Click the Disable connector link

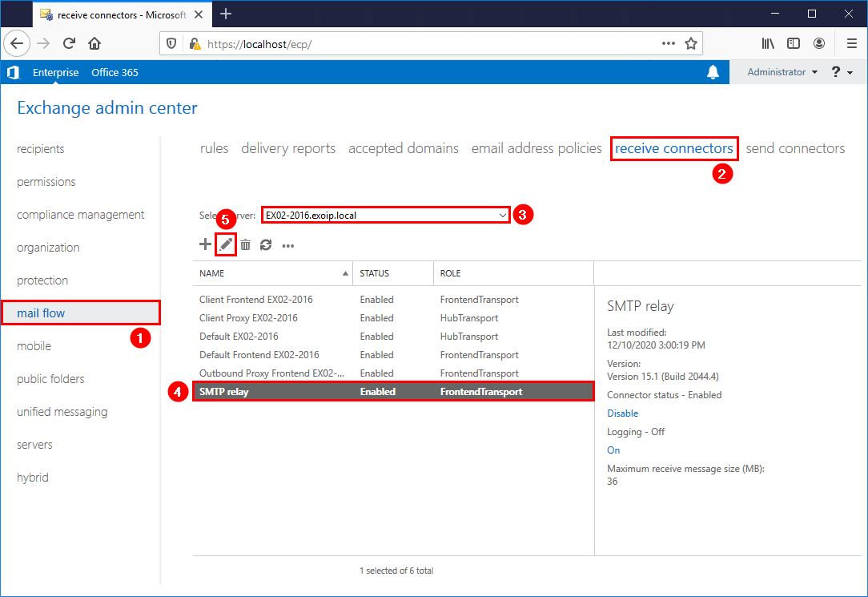tap(622, 413)
